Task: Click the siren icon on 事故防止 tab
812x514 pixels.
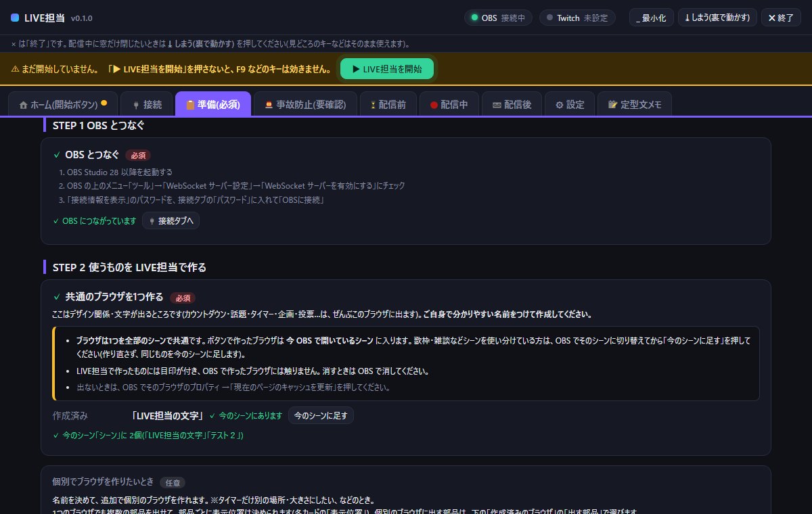Action: coord(269,105)
